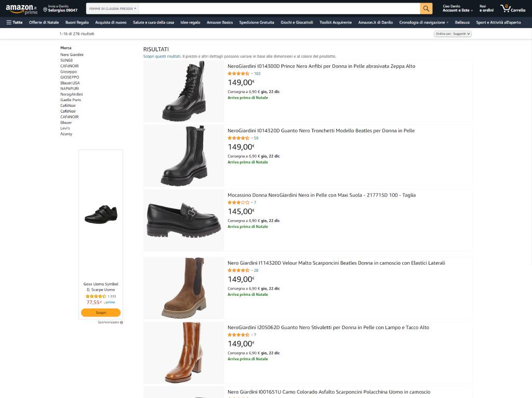Viewport: 532px width, 398px height.
Task: Open Offerte di Natale nav item
Action: point(44,22)
